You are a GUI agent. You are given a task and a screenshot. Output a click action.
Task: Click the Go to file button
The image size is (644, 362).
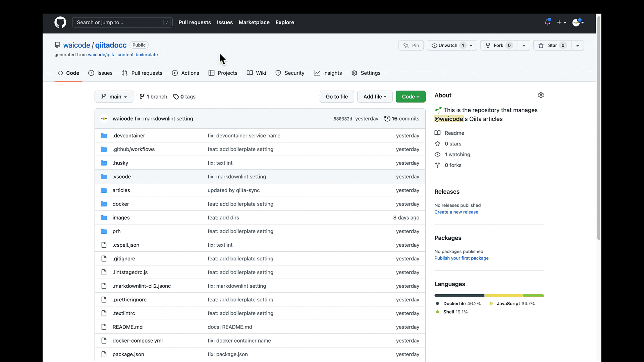click(337, 97)
